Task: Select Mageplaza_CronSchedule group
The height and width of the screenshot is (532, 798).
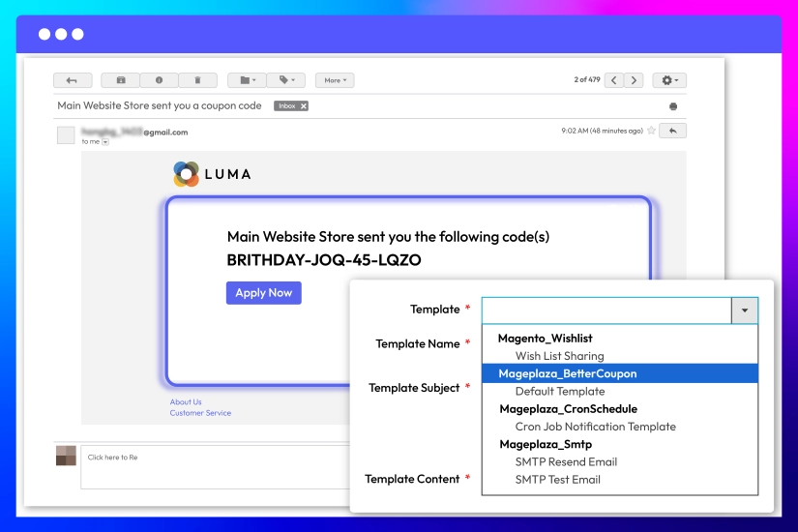Action: 569,409
